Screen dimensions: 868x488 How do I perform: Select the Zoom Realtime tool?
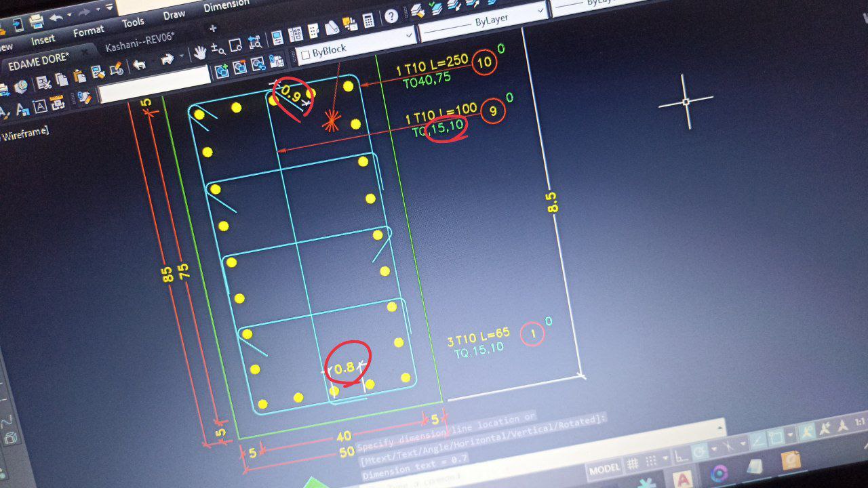pyautogui.click(x=218, y=49)
